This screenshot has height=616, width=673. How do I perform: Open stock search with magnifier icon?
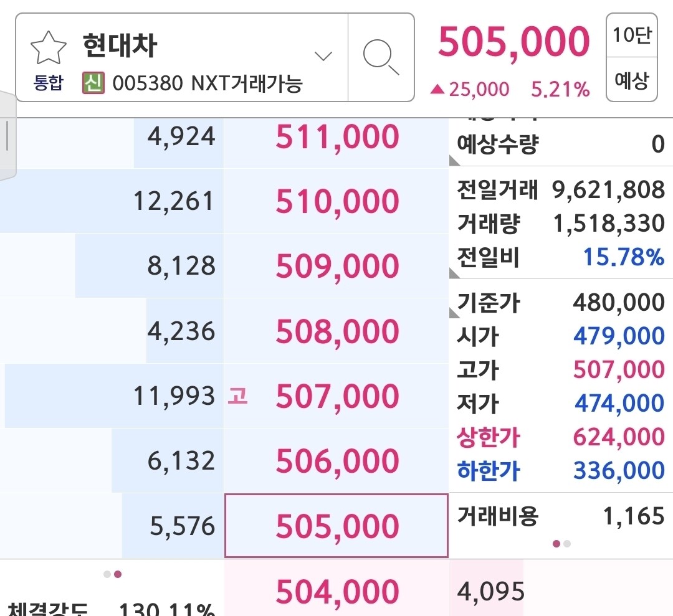381,57
